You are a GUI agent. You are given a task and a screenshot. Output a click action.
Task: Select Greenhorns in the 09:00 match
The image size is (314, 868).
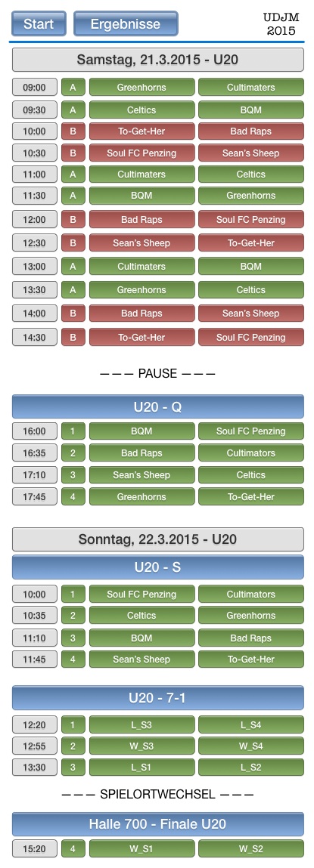[141, 88]
